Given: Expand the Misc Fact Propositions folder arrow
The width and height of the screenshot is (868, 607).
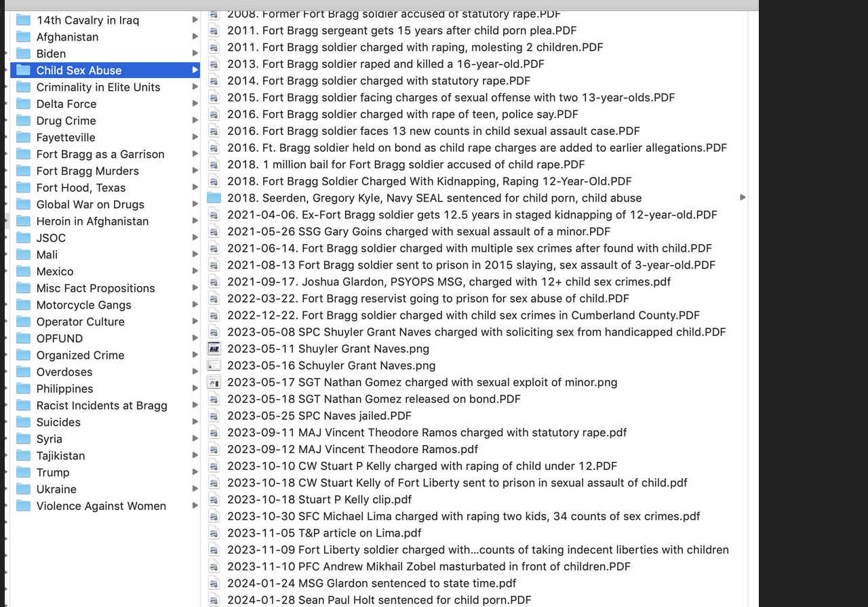Looking at the screenshot, I should [195, 288].
